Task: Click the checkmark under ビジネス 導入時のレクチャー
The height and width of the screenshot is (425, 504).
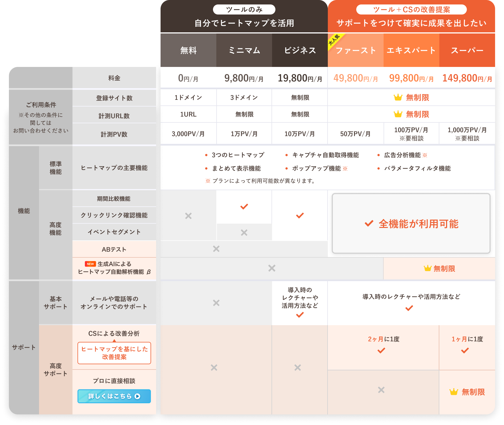Action: pos(300,315)
